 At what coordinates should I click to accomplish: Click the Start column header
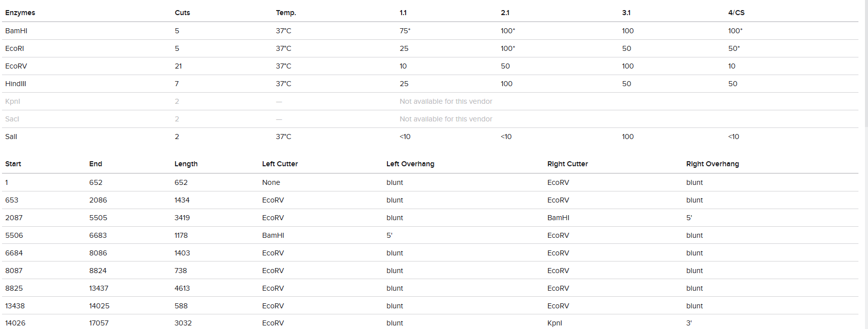13,164
